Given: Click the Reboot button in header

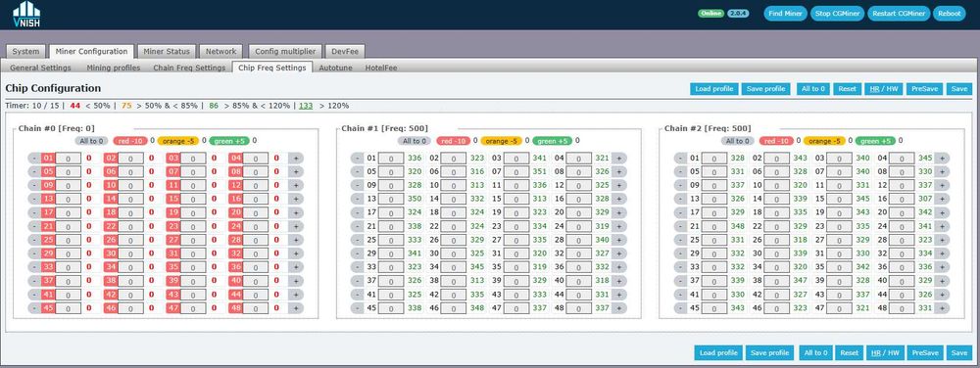Looking at the screenshot, I should [949, 14].
